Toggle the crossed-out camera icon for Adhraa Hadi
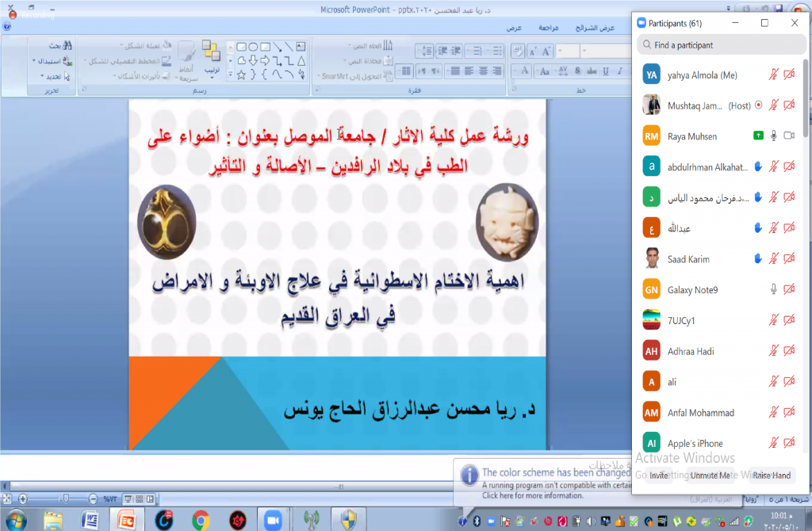Screen dimensions: 812x531 [789, 351]
